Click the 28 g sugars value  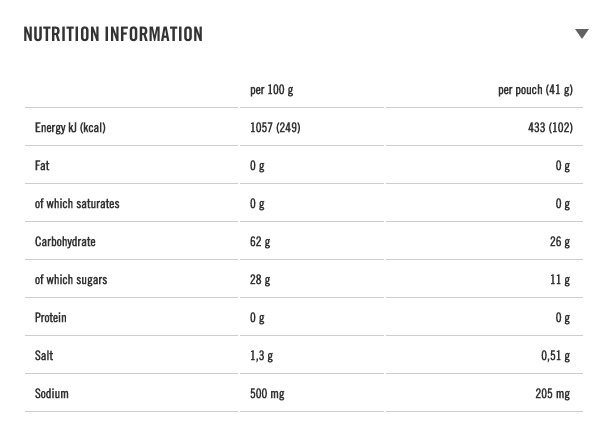(260, 280)
